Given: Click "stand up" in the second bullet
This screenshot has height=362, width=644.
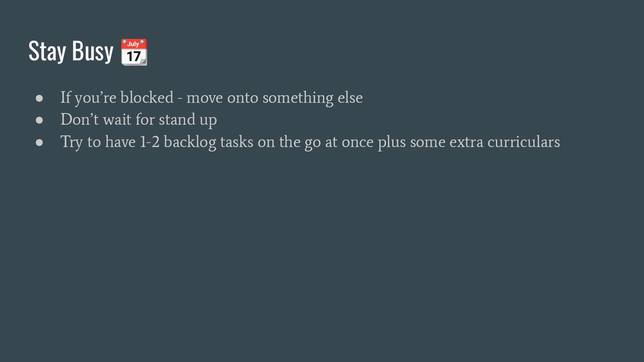Looking at the screenshot, I should tap(188, 120).
